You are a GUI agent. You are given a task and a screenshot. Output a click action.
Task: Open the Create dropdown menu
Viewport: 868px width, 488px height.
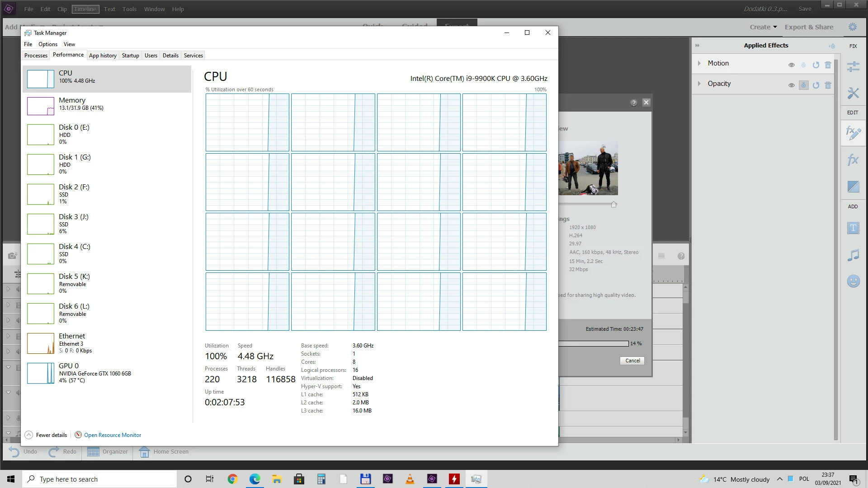(763, 27)
